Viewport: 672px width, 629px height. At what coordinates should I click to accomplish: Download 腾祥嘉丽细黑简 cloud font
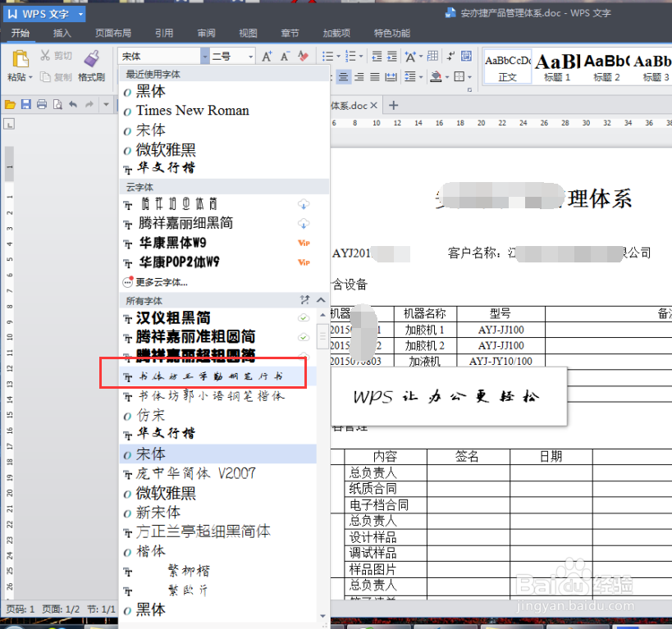point(304,224)
